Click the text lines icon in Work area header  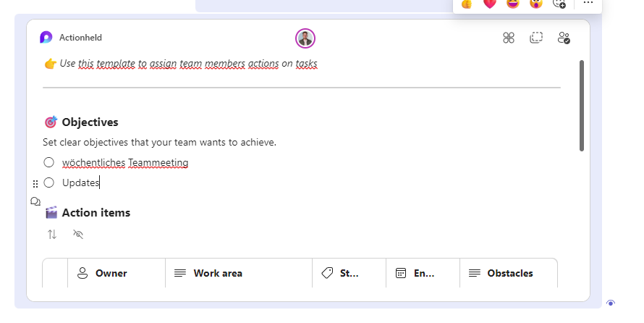[180, 273]
